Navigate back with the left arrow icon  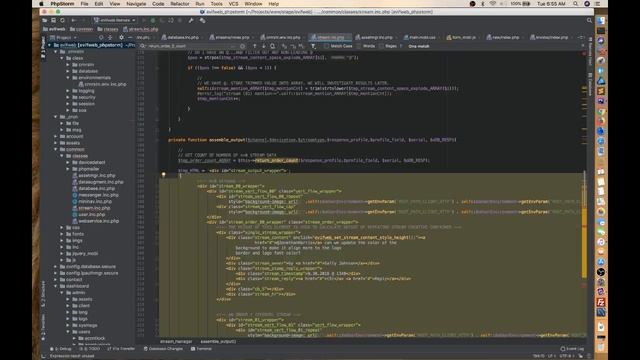click(73, 20)
